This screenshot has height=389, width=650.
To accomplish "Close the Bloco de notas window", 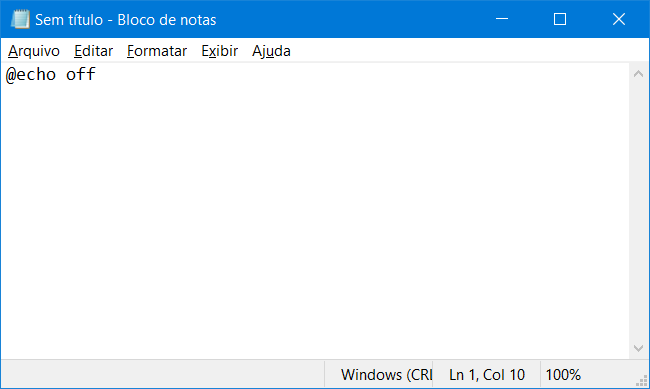I will click(x=619, y=19).
